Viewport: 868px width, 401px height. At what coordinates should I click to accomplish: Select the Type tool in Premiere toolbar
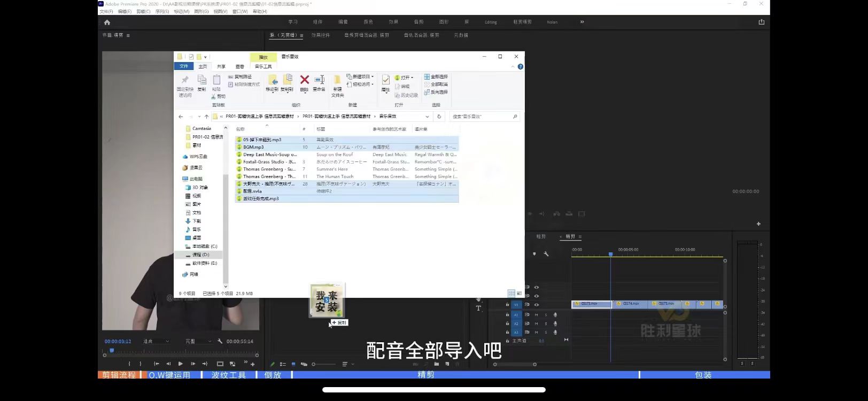pos(478,308)
